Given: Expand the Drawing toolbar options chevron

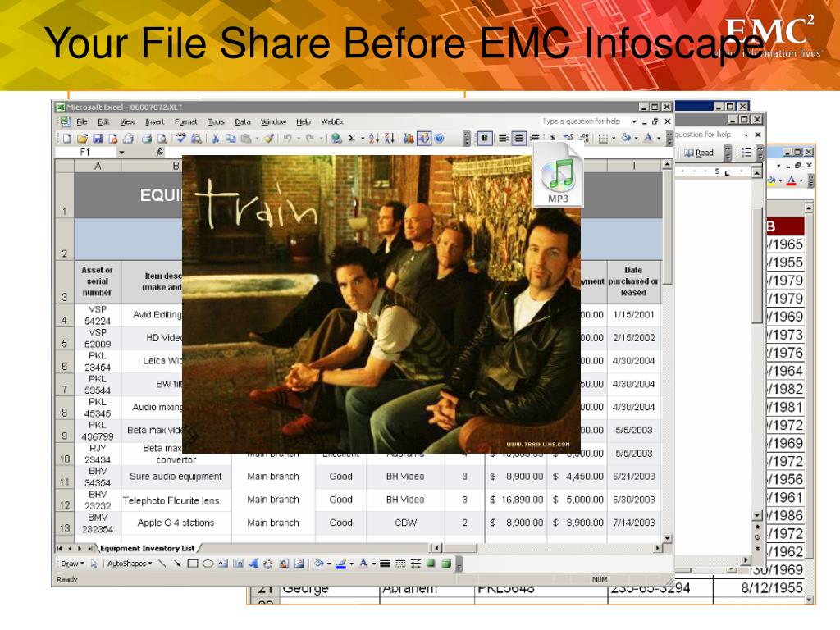Looking at the screenshot, I should click(459, 564).
